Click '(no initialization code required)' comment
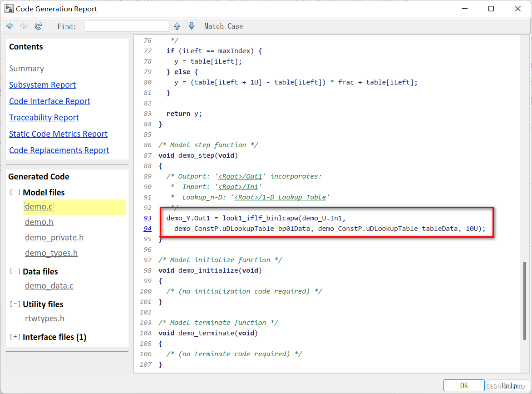Viewport: 532px width, 394px height. coord(244,291)
